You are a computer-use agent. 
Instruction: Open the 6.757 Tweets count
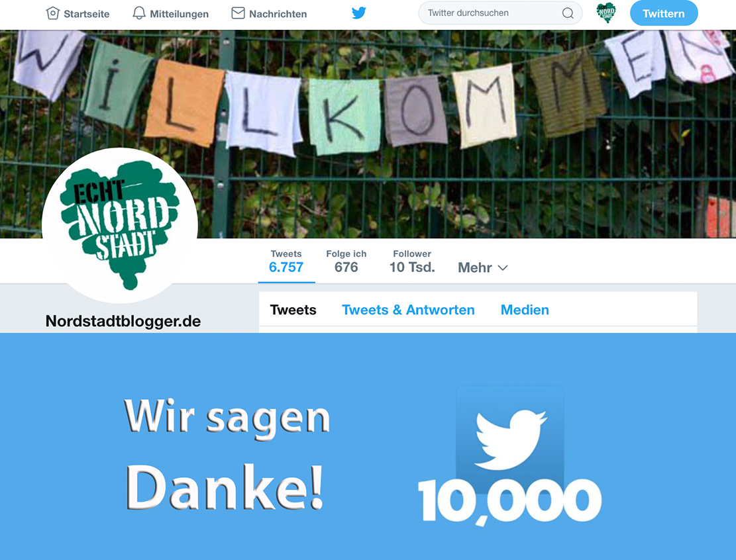point(286,261)
